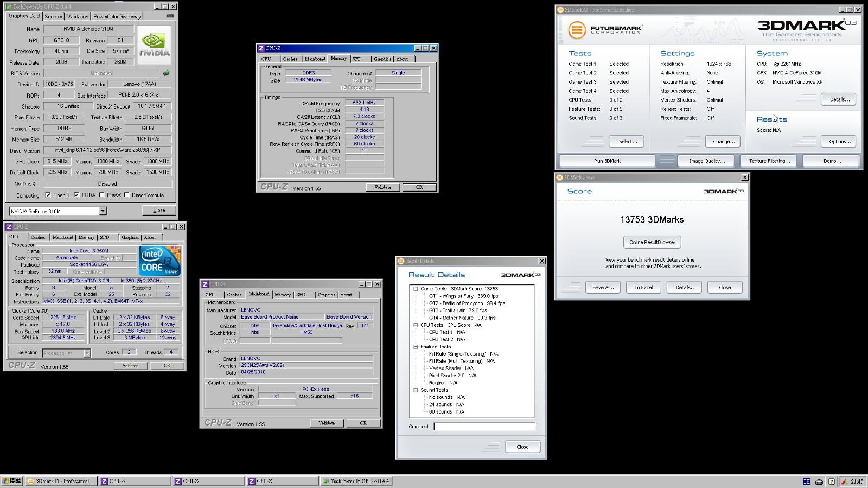The width and height of the screenshot is (868, 488).
Task: Collapse the Feature Tests tree node
Action: tap(416, 346)
